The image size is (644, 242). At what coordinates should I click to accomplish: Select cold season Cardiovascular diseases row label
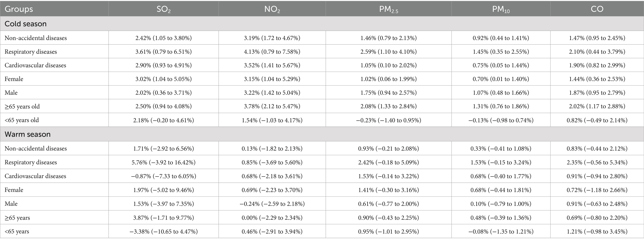(x=35, y=65)
